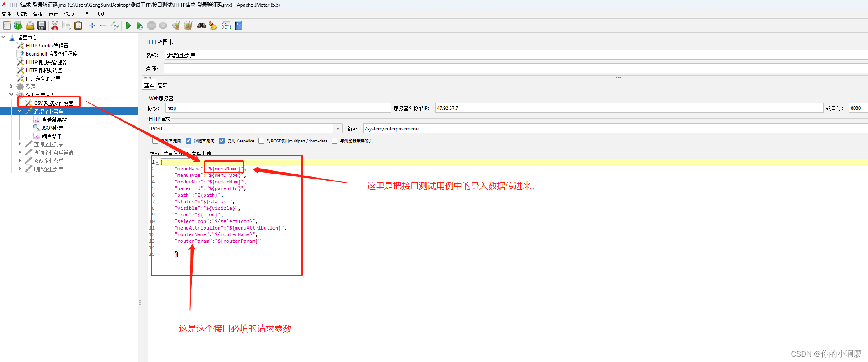Click the Reset Search brush icon
The height and width of the screenshot is (362, 868).
tap(213, 26)
